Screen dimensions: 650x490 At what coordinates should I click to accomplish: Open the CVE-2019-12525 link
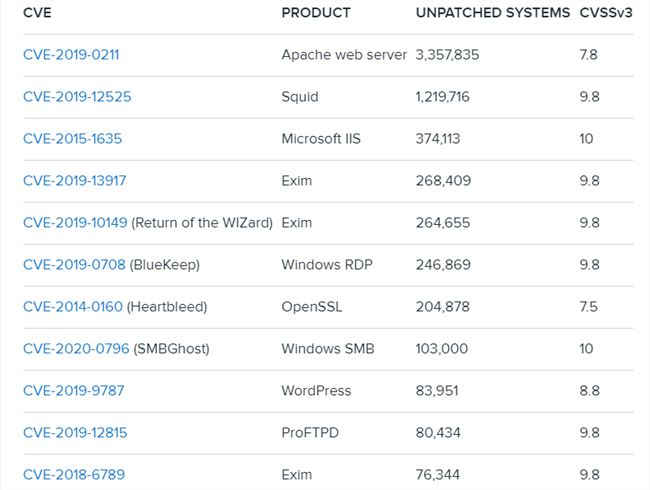coord(77,97)
